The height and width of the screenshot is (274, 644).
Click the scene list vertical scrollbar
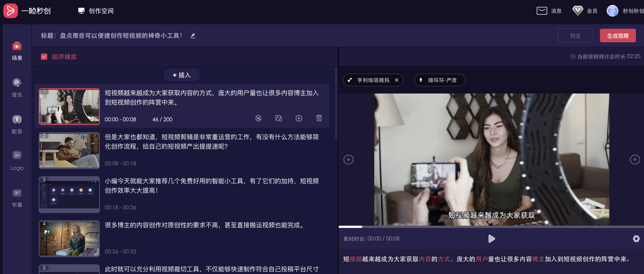pos(336,104)
